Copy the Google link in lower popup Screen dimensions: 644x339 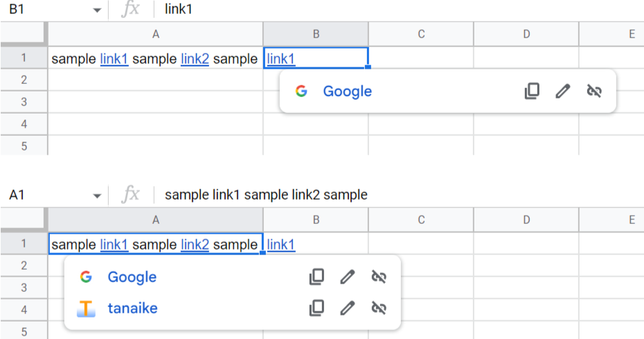(x=316, y=277)
